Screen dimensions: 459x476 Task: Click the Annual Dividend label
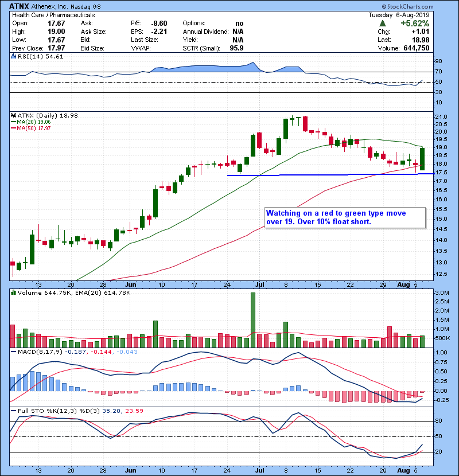click(x=205, y=32)
